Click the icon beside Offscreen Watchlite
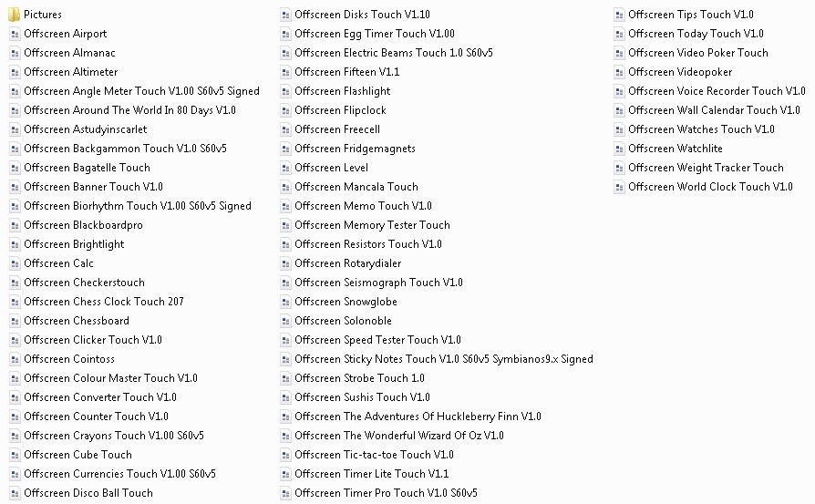This screenshot has width=815, height=504. pos(619,149)
